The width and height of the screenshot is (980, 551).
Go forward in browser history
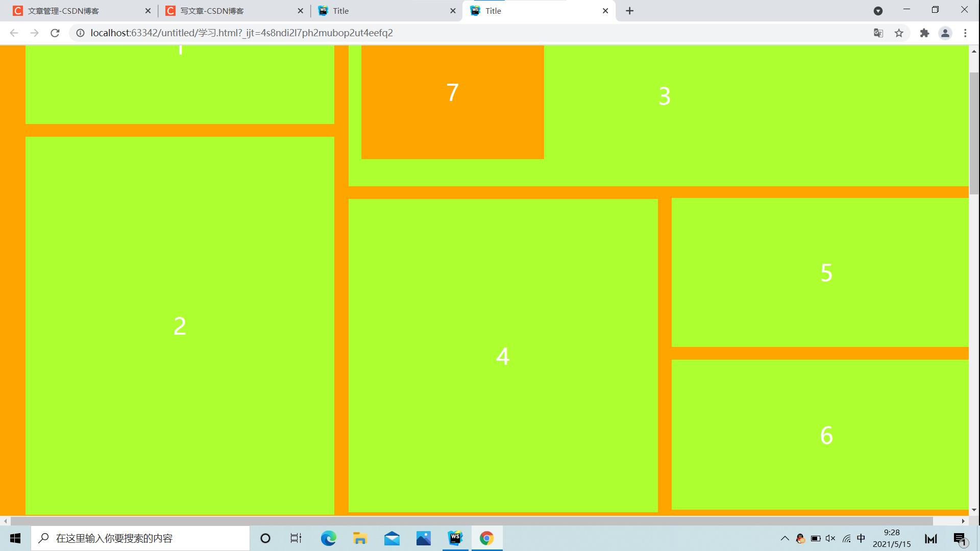pyautogui.click(x=34, y=33)
